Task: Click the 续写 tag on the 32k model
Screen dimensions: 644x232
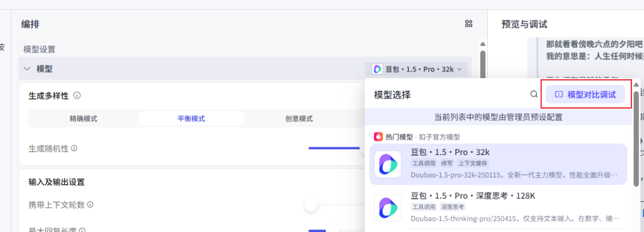Action: 447,163
